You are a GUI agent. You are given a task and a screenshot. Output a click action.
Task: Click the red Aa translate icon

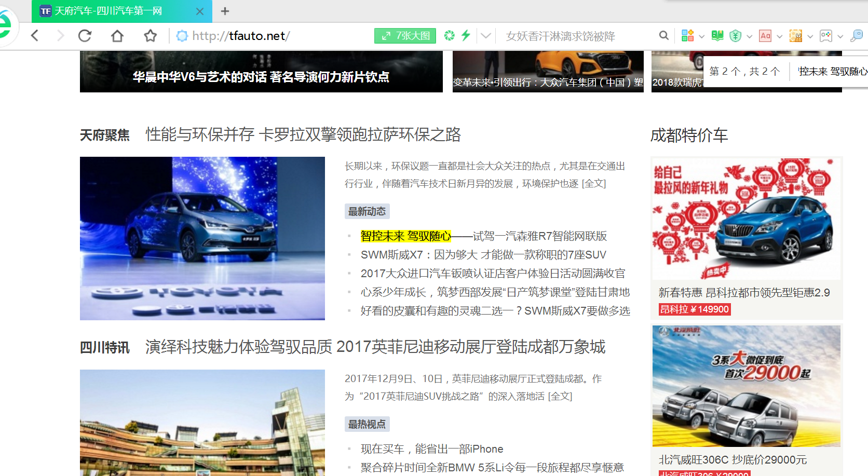coord(765,36)
